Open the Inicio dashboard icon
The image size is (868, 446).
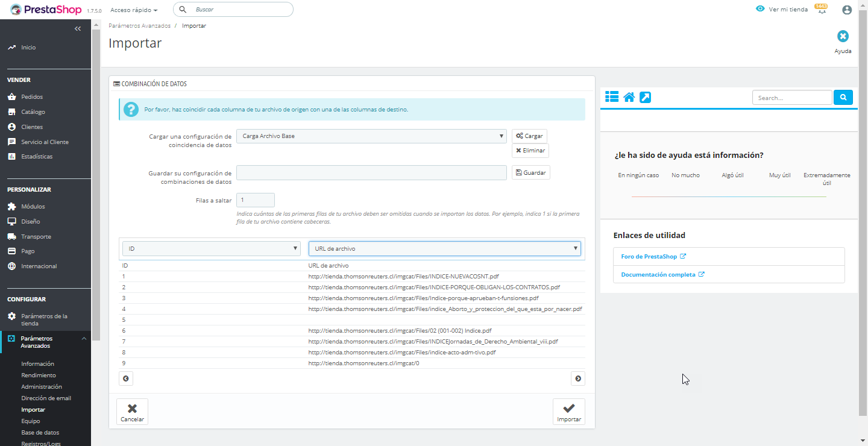tap(11, 48)
